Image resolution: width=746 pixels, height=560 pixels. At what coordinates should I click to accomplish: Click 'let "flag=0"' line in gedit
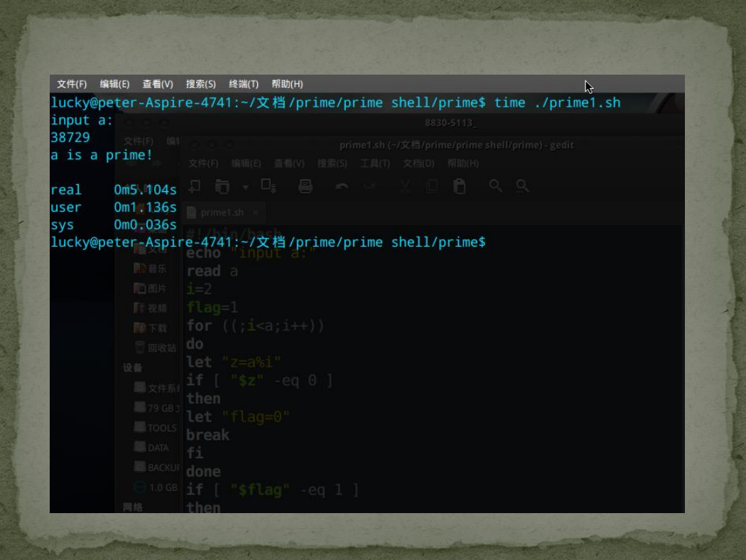point(237,417)
